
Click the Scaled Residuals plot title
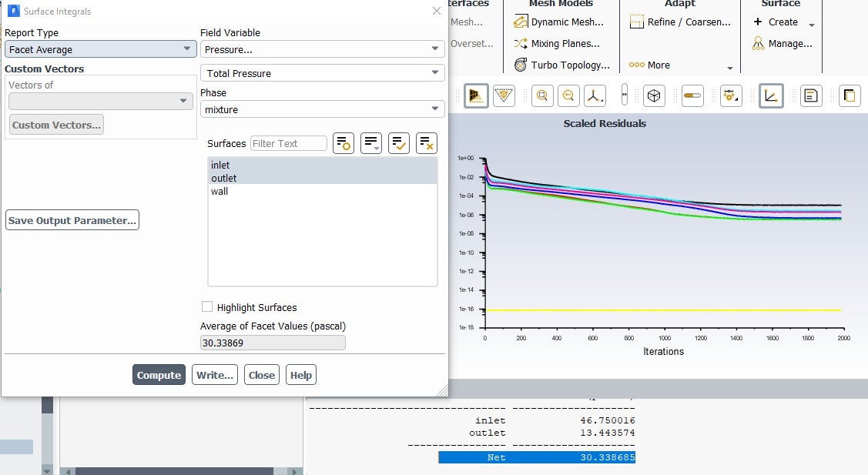[x=605, y=123]
